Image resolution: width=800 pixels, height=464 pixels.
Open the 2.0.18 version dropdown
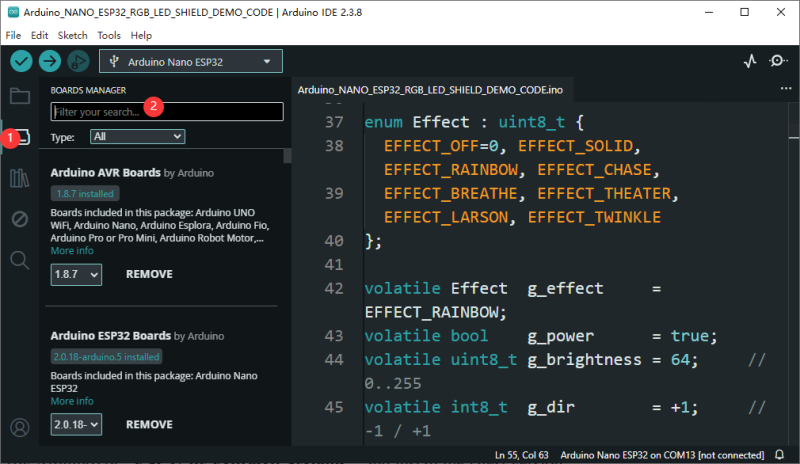tap(76, 424)
